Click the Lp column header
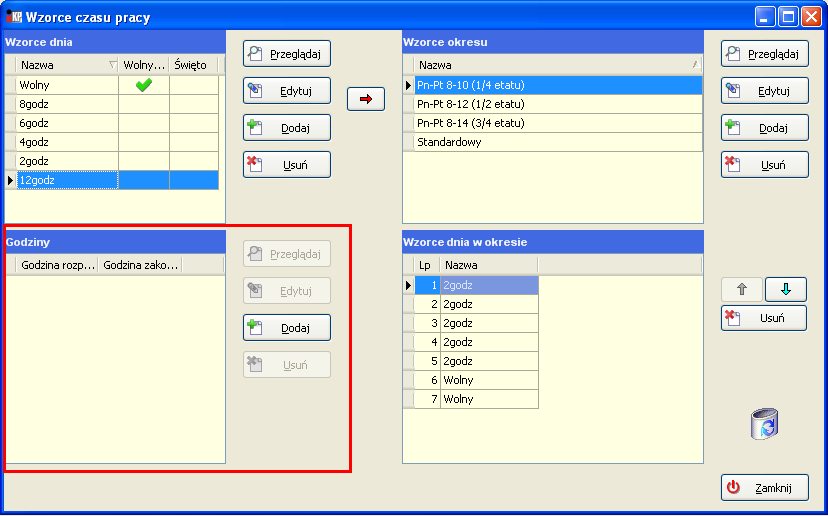This screenshot has height=516, width=828. pos(427,265)
